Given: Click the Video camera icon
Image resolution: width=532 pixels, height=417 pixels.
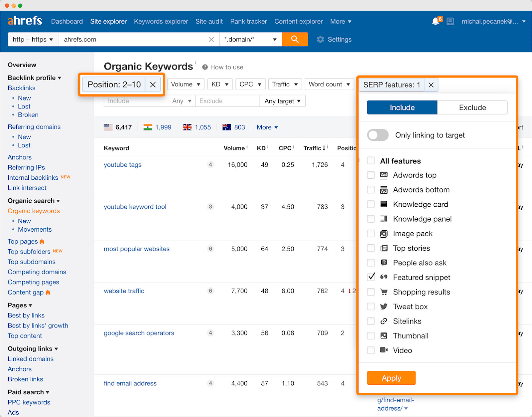Looking at the screenshot, I should point(384,350).
